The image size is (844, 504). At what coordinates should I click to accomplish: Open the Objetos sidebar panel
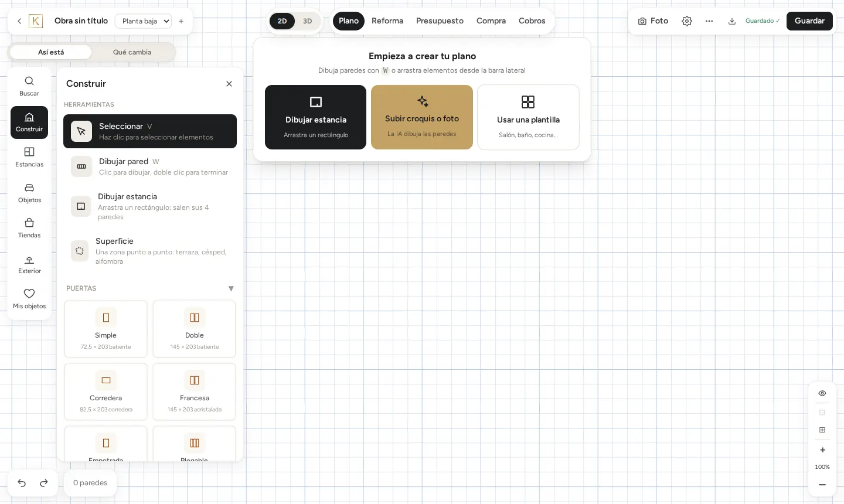pyautogui.click(x=29, y=193)
